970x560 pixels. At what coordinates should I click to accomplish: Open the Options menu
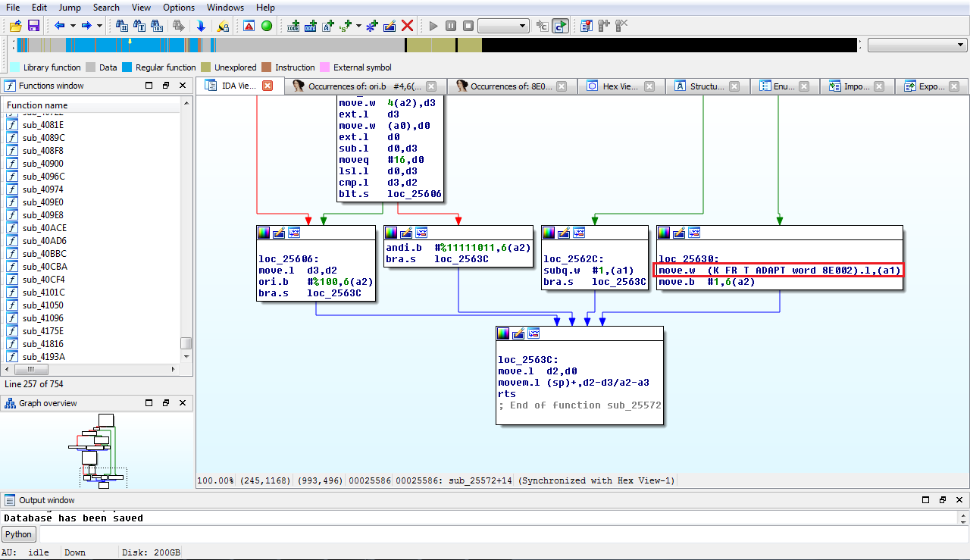(179, 8)
